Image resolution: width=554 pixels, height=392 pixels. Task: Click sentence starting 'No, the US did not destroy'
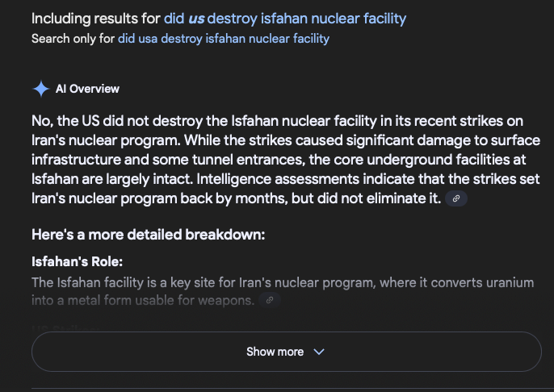(x=277, y=131)
